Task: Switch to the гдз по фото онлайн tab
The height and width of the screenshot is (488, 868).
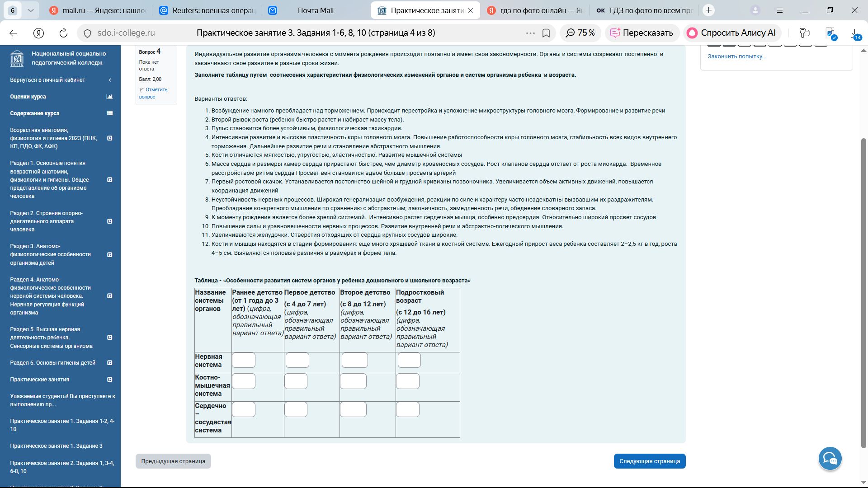Action: click(535, 10)
